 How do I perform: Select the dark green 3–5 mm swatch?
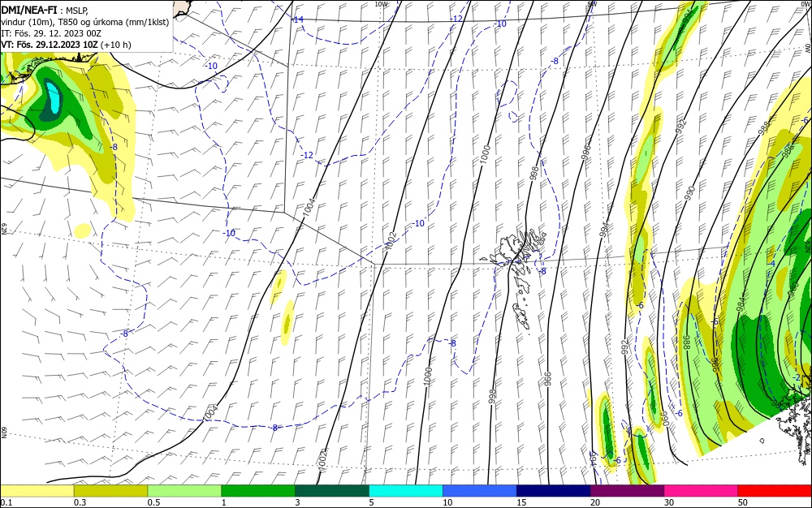pyautogui.click(x=332, y=491)
